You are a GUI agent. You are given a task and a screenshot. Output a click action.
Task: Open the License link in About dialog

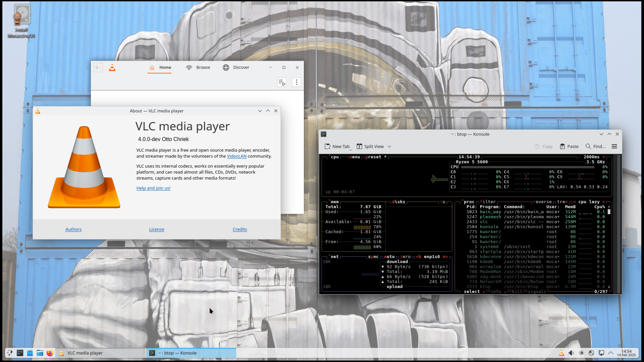157,229
